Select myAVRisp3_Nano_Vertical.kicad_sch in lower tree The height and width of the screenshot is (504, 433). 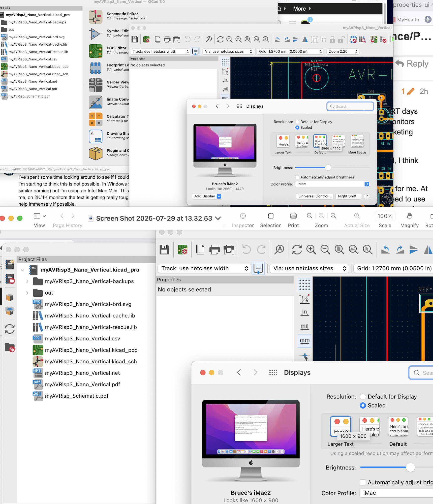tap(91, 362)
